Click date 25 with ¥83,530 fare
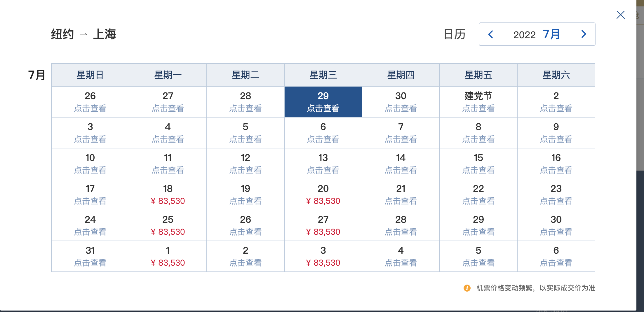Viewport: 644px width, 312px height. coord(168,225)
